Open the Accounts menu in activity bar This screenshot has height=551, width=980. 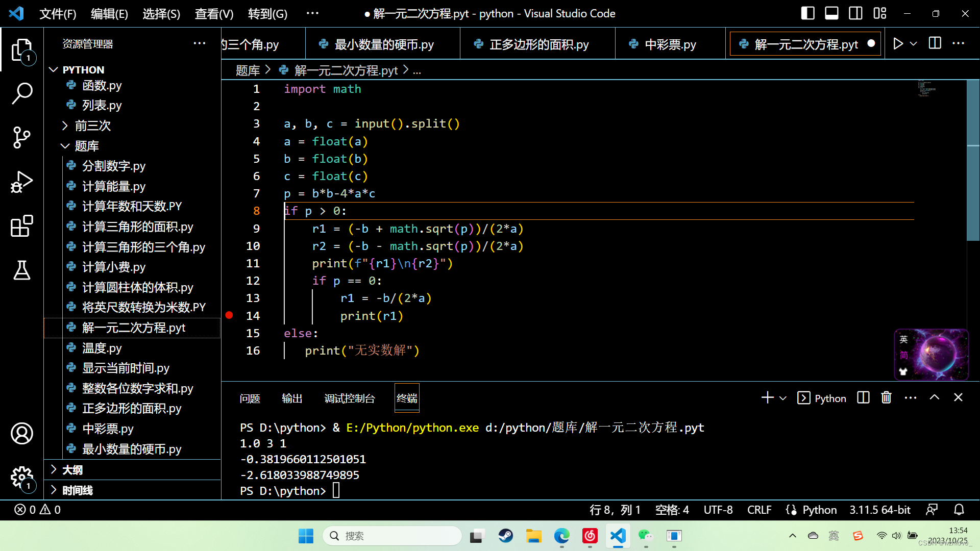[21, 434]
